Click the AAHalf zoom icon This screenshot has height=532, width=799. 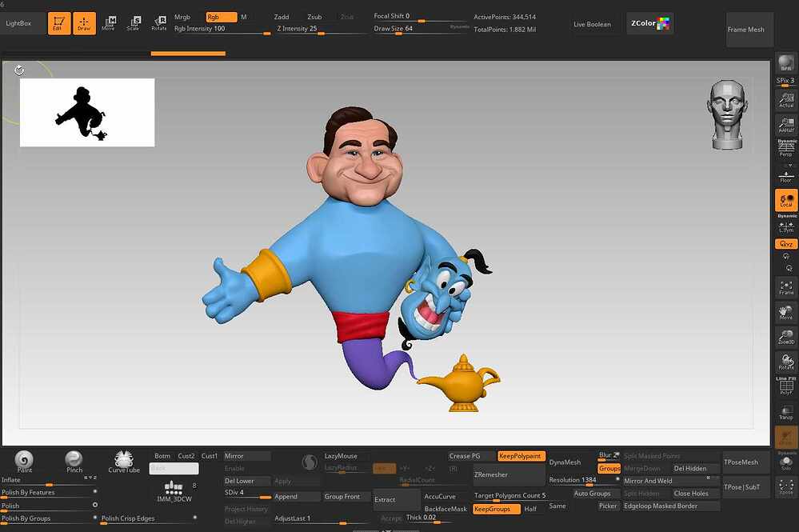pos(786,124)
